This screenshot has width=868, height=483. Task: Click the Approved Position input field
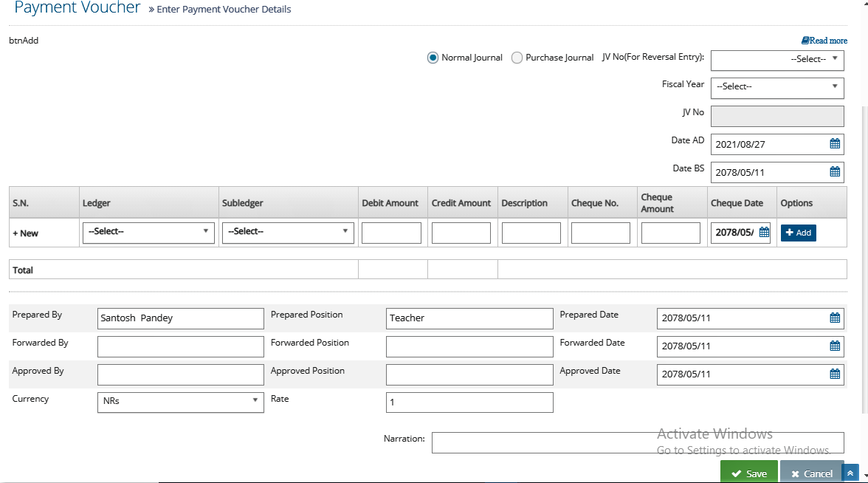(469, 374)
